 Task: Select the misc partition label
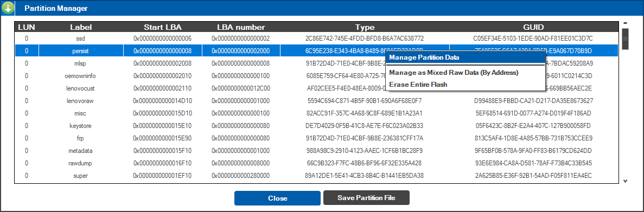[81, 113]
